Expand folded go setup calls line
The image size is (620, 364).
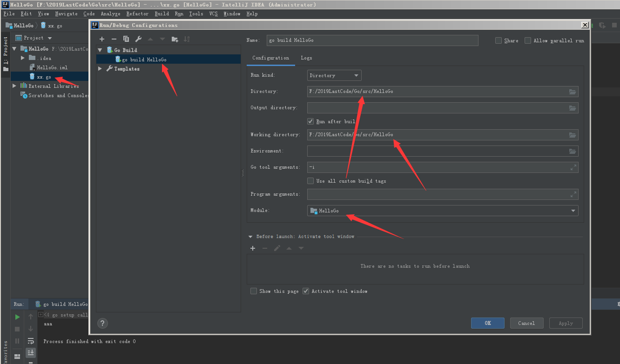pyautogui.click(x=41, y=315)
